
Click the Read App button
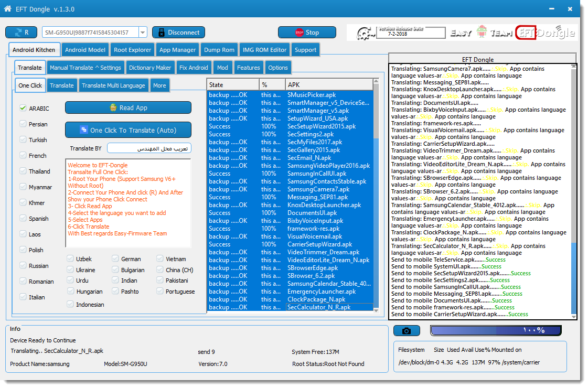click(x=129, y=108)
